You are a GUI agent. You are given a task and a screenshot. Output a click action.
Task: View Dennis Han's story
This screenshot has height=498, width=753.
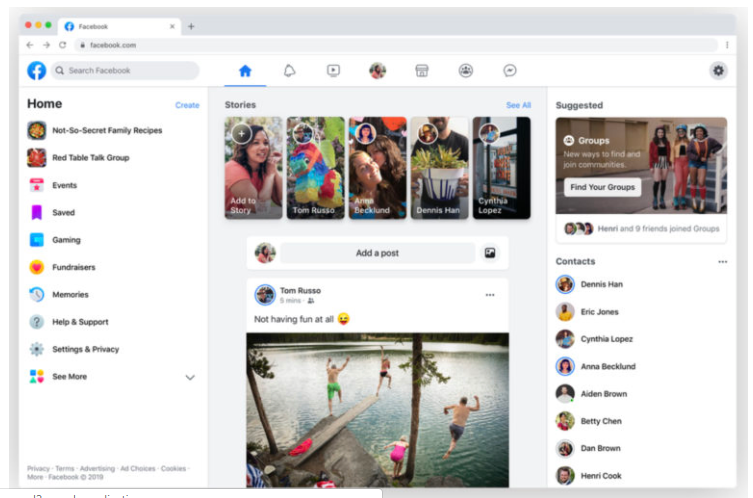pos(439,168)
